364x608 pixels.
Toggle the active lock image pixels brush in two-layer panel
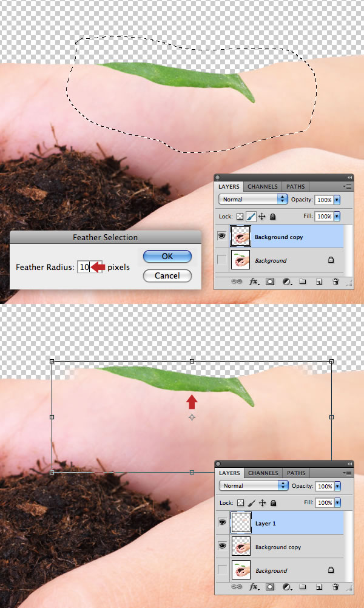click(251, 217)
